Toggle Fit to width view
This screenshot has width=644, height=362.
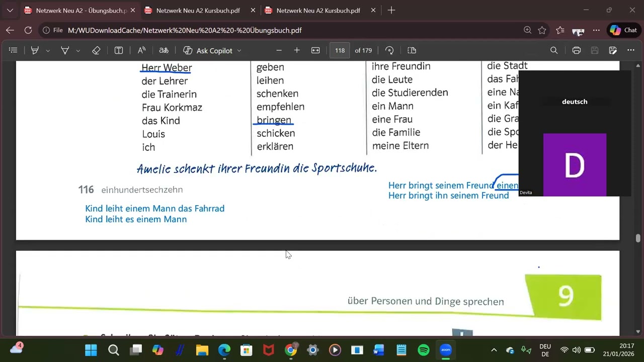[x=315, y=50]
